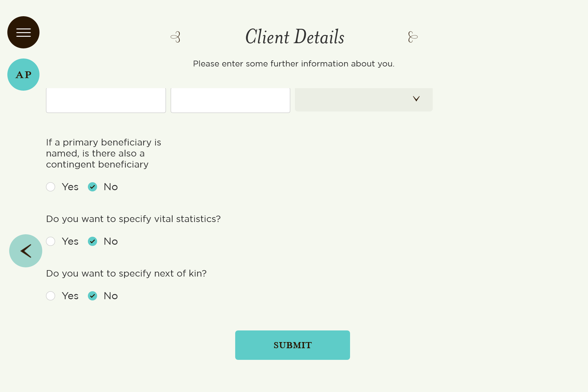Click the Client Details heading
Image resolution: width=588 pixels, height=392 pixels.
tap(295, 36)
